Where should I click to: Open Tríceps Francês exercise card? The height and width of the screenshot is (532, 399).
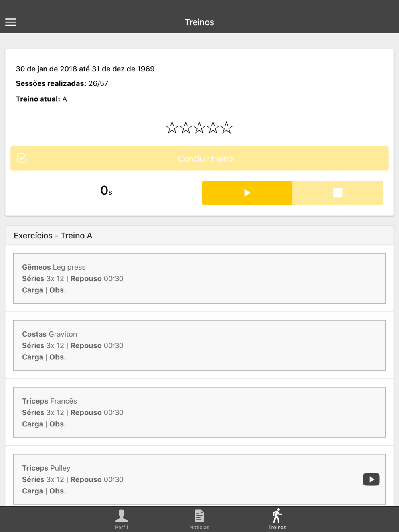[199, 412]
